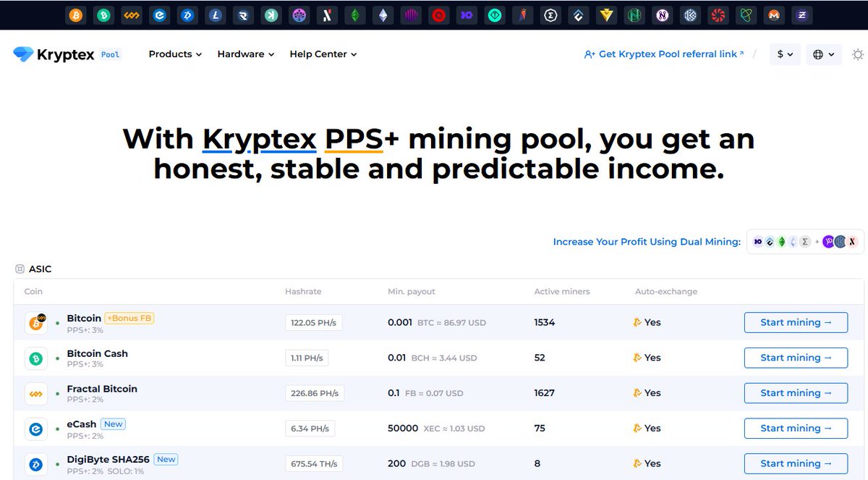Viewport: 868px width, 480px height.
Task: Click Get Kryptex Pool referral link
Action: coord(663,53)
